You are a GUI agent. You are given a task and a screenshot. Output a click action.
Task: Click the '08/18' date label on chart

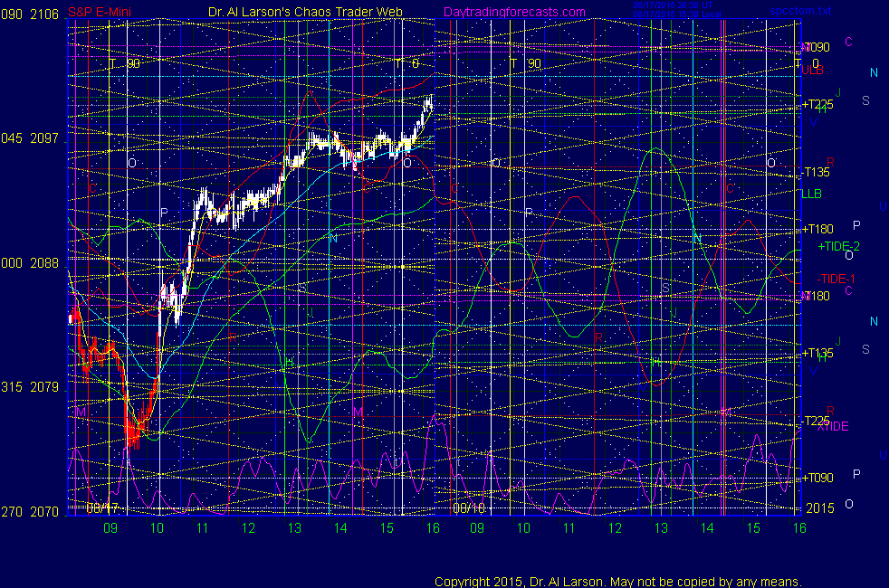pyautogui.click(x=469, y=508)
